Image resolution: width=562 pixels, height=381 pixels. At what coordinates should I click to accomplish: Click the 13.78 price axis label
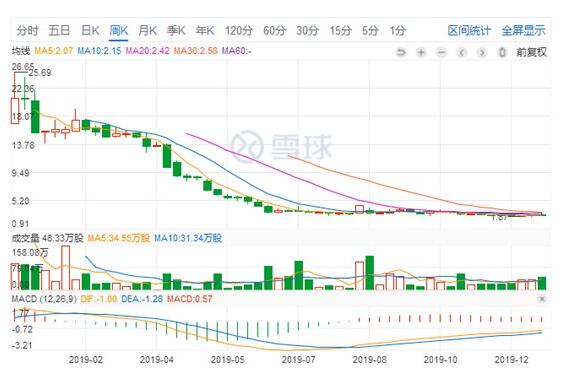point(23,146)
